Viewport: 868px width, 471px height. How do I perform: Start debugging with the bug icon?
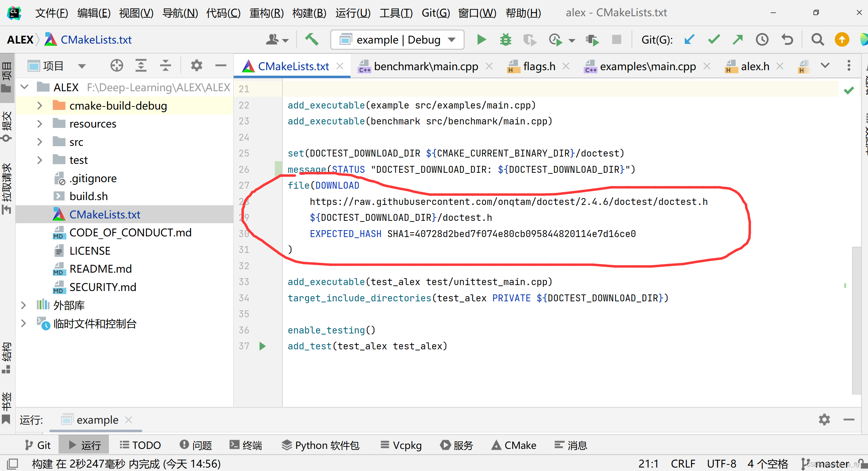point(505,40)
